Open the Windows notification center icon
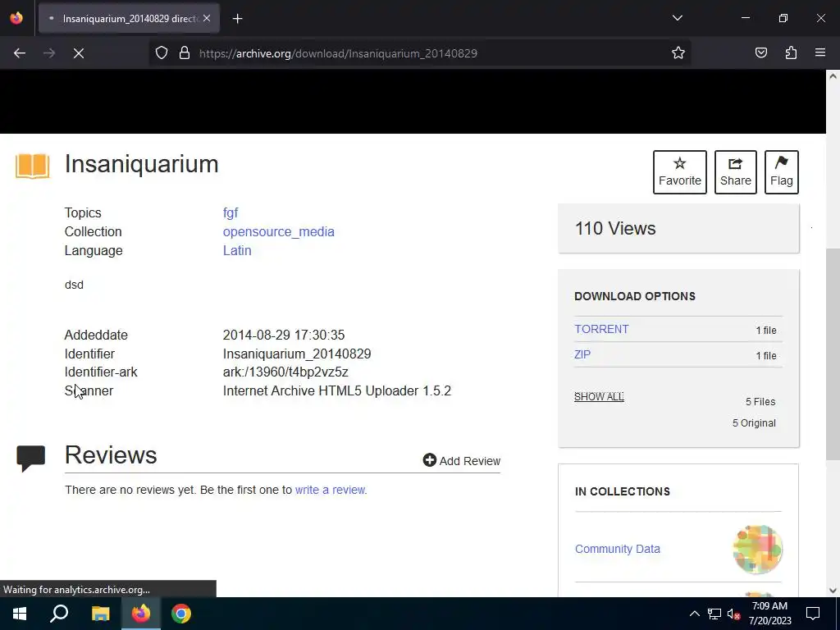The height and width of the screenshot is (630, 840). click(813, 614)
